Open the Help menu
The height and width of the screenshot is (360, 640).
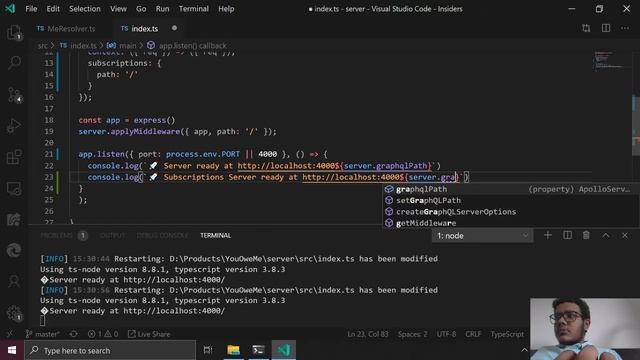(226, 9)
